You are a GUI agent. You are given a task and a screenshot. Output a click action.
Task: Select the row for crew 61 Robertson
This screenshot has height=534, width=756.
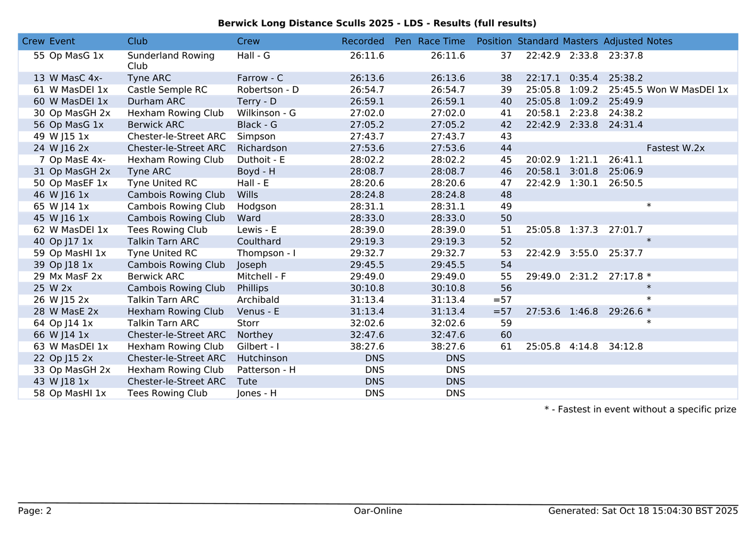click(x=252, y=89)
